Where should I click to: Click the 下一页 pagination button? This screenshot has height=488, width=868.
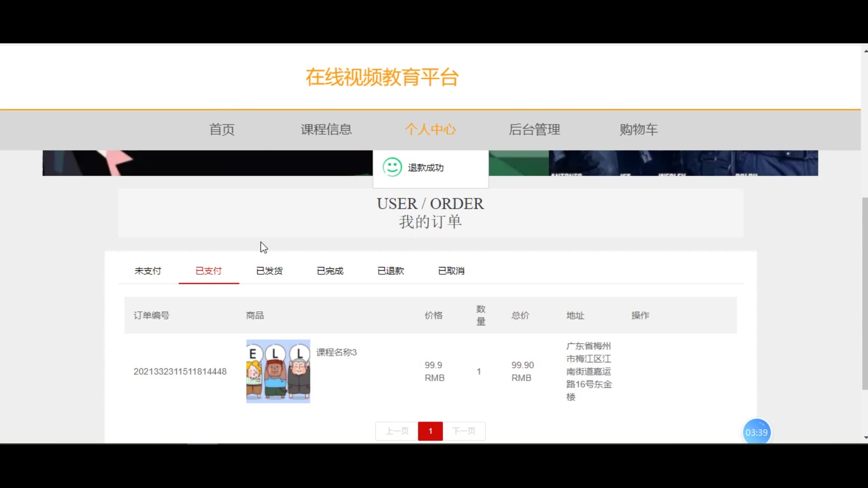click(x=464, y=431)
